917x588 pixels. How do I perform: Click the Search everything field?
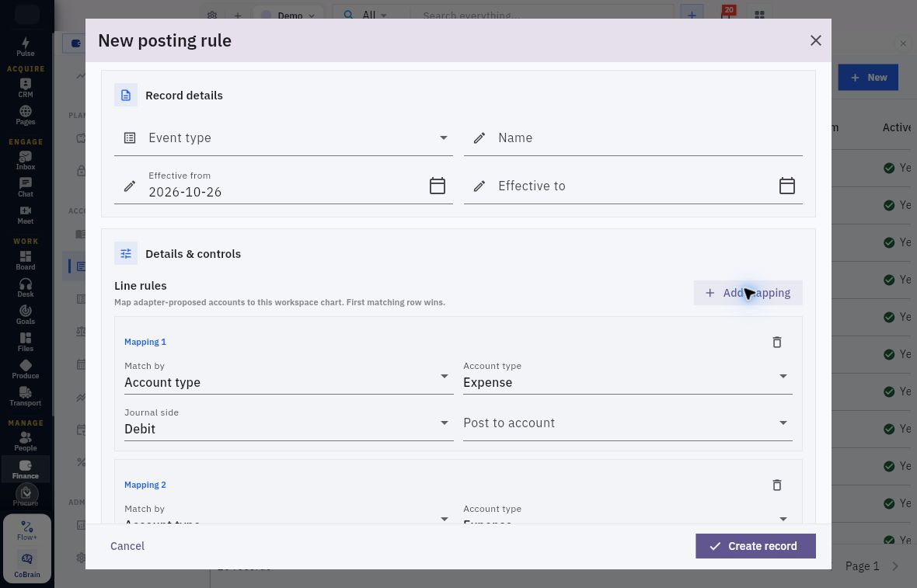[x=542, y=16]
